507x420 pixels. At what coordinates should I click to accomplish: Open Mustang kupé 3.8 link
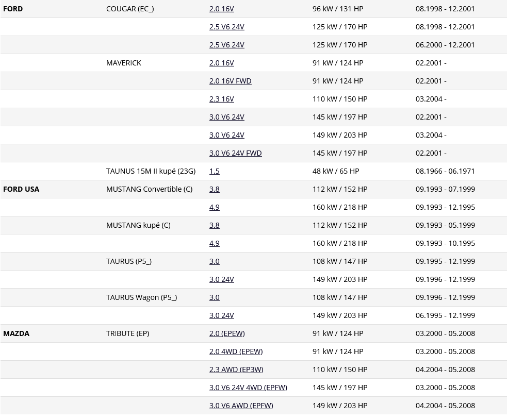click(x=215, y=226)
